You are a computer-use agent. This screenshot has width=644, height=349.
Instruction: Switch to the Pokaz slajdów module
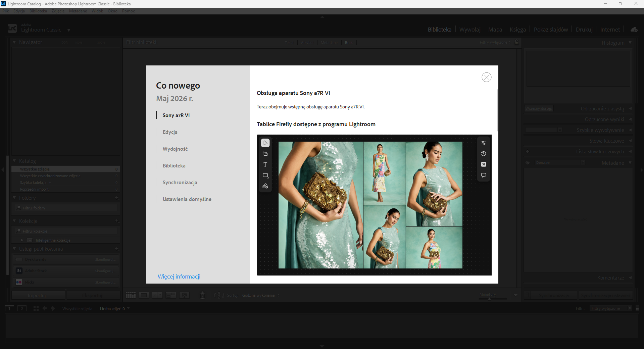pyautogui.click(x=551, y=30)
